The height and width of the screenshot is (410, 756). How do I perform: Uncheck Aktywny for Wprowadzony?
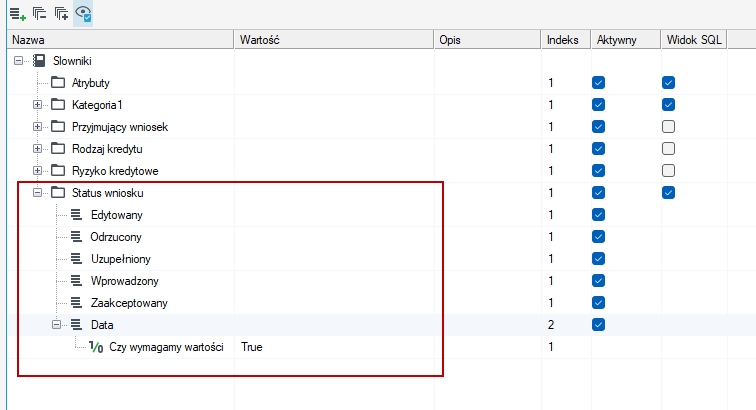point(598,281)
